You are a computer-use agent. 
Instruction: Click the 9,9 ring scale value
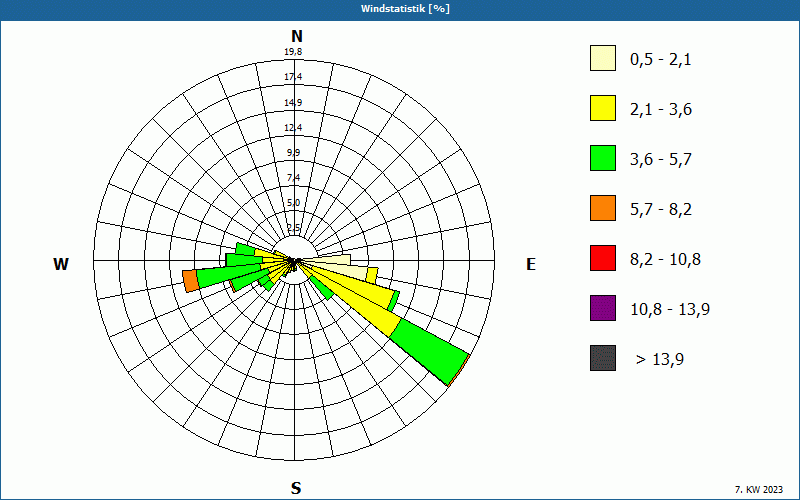coord(293,153)
